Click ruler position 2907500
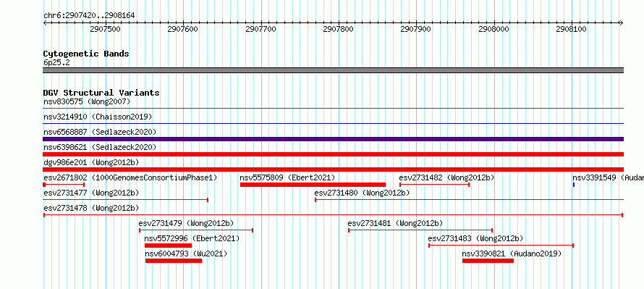Screen dimensions: 644x289 (x=105, y=29)
